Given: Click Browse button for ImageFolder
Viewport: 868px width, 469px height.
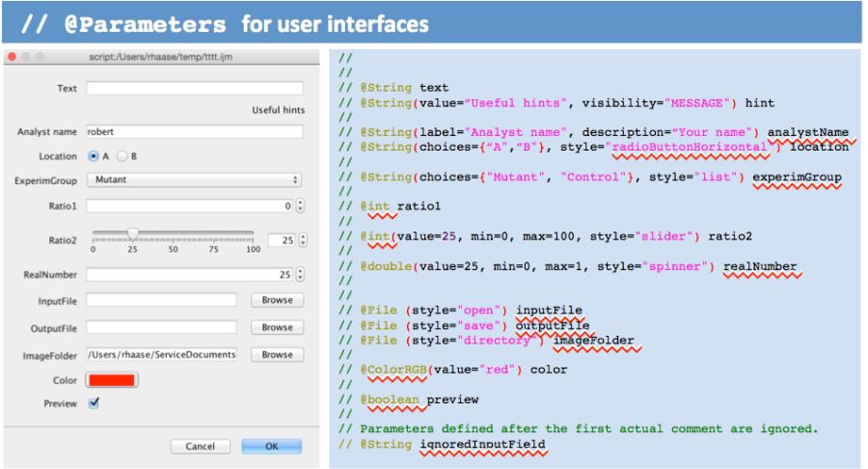Looking at the screenshot, I should [x=277, y=354].
